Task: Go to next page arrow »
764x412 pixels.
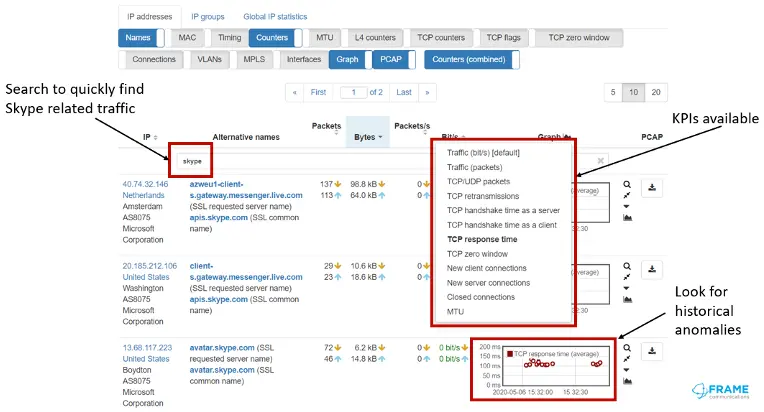Action: [427, 92]
